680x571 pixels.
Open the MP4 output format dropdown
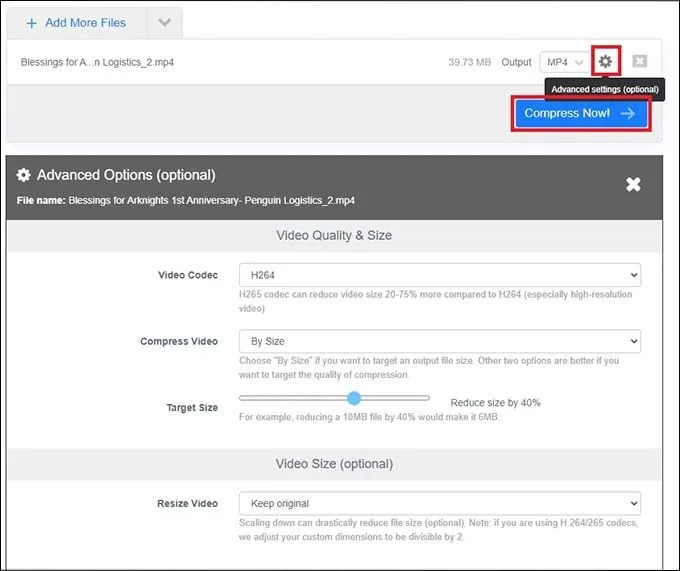566,62
